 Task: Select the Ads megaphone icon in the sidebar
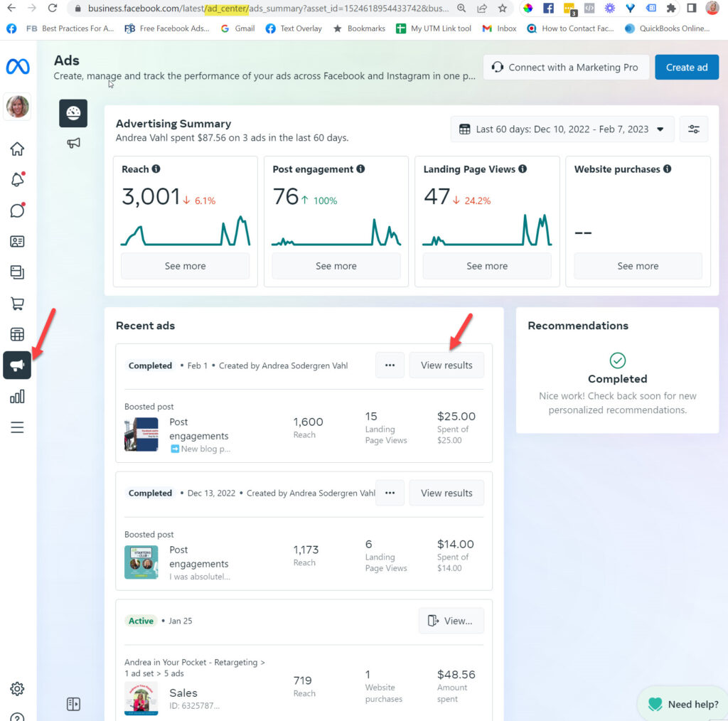coord(17,365)
